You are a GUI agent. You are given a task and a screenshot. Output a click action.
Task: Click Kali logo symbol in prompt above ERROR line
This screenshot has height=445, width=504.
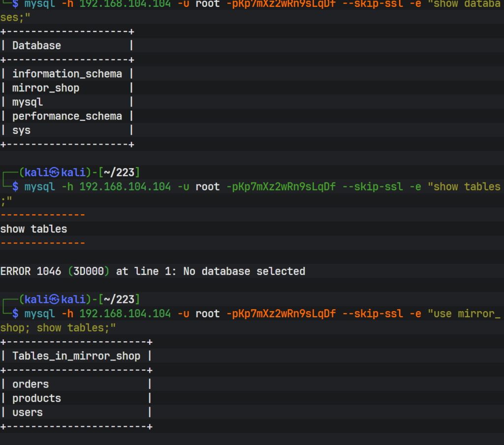coord(54,173)
